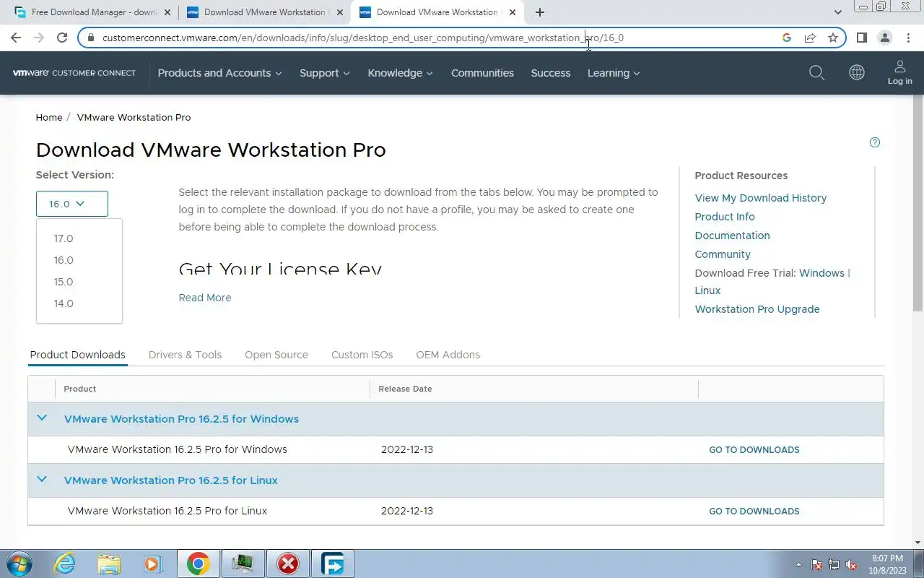This screenshot has width=924, height=578.
Task: Collapse the Workstation Pro for Windows row chevron
Action: coord(42,418)
